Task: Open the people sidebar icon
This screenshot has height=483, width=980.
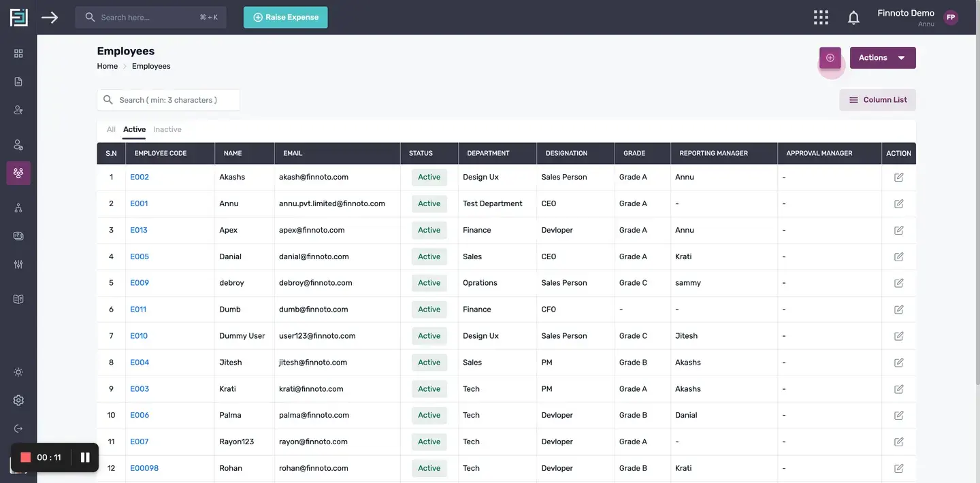Action: pos(18,145)
